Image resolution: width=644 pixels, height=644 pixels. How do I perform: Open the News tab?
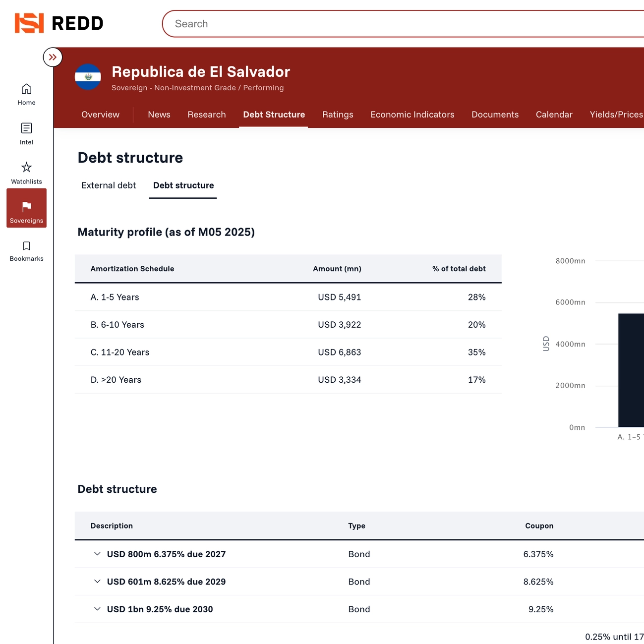tap(159, 115)
